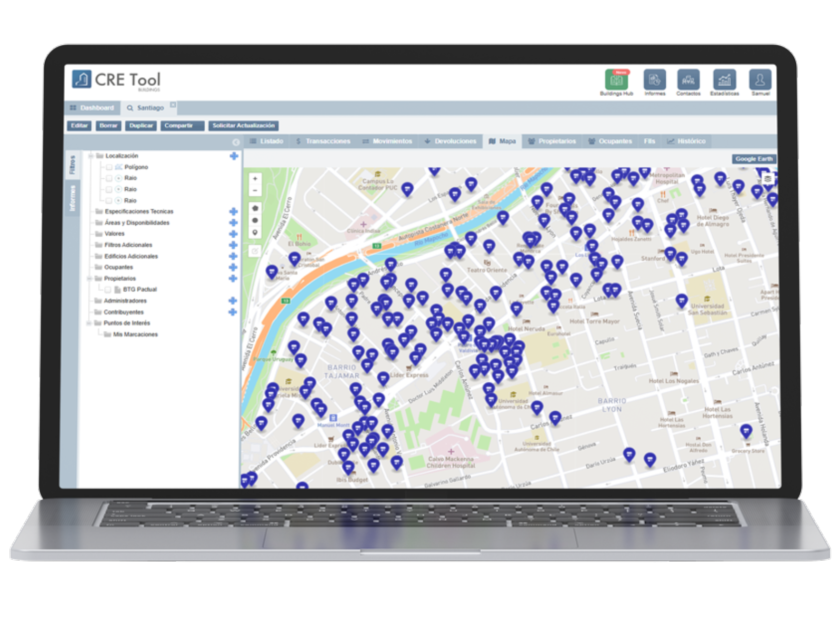The height and width of the screenshot is (628, 840).
Task: Select the draw circle map tool
Action: tap(255, 220)
